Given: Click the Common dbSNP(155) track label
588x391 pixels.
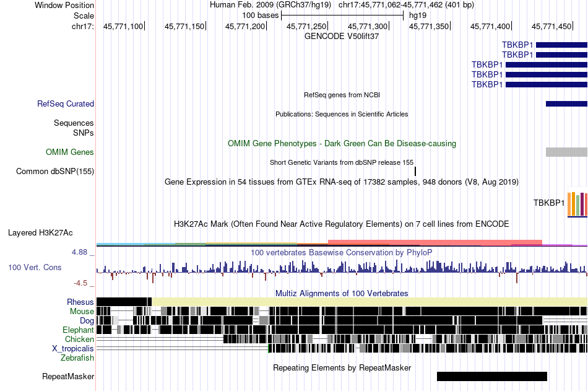Looking at the screenshot, I should pos(55,171).
